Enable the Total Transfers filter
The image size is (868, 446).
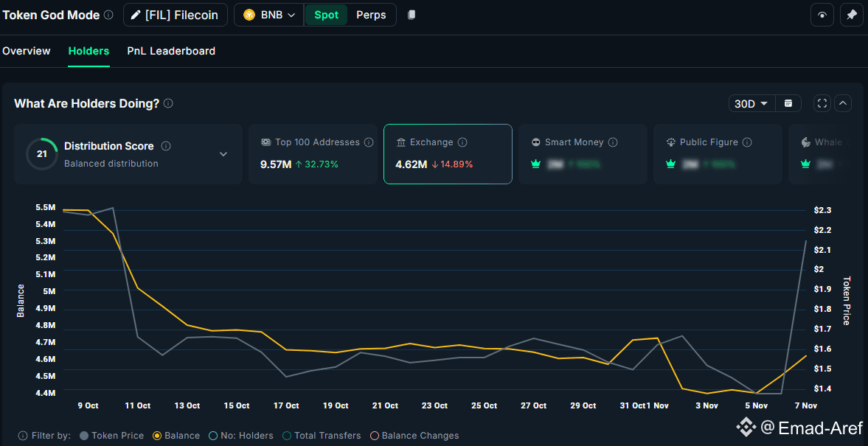coord(287,436)
